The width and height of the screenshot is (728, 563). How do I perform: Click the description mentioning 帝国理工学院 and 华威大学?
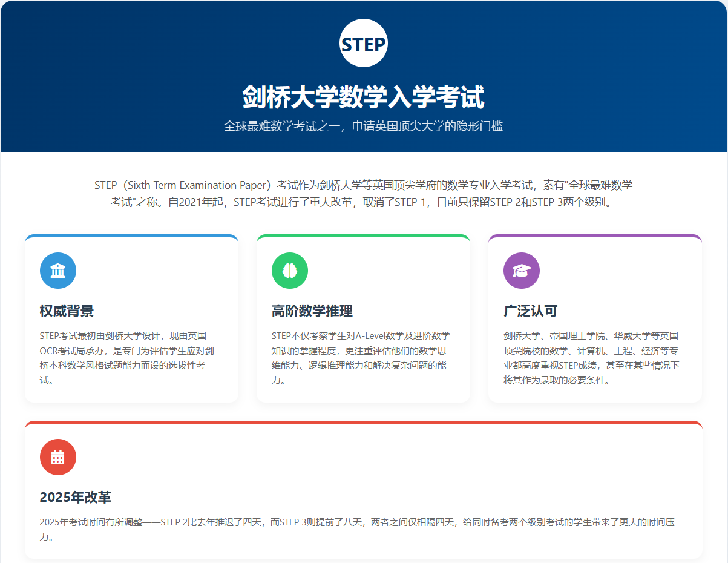pos(591,358)
